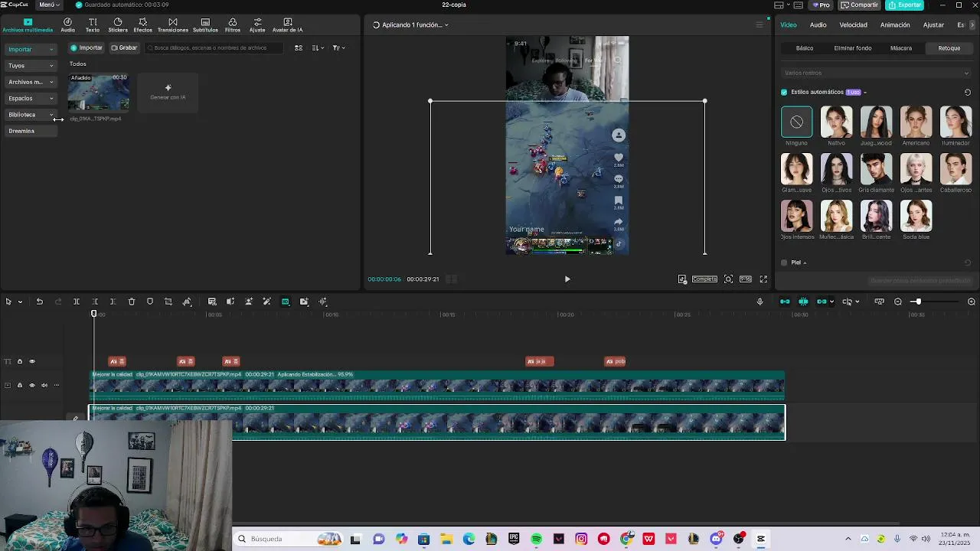Toggle the video track lock icon

pos(20,385)
